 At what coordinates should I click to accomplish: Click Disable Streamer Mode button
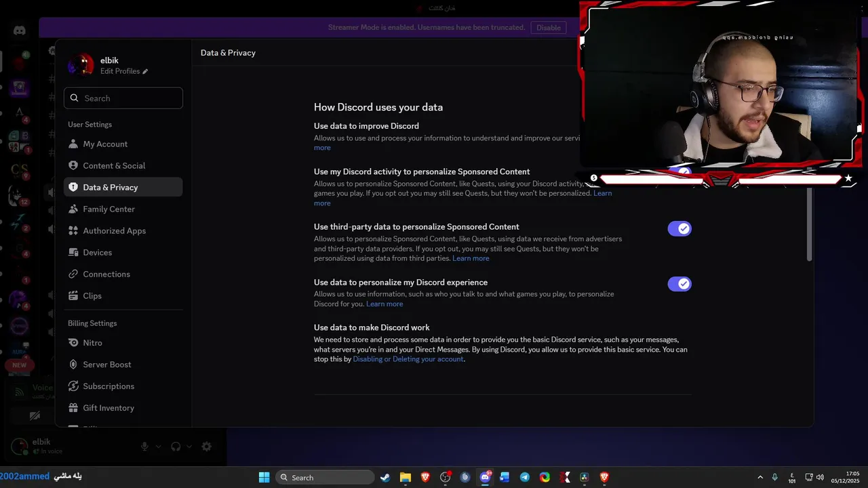[549, 28]
